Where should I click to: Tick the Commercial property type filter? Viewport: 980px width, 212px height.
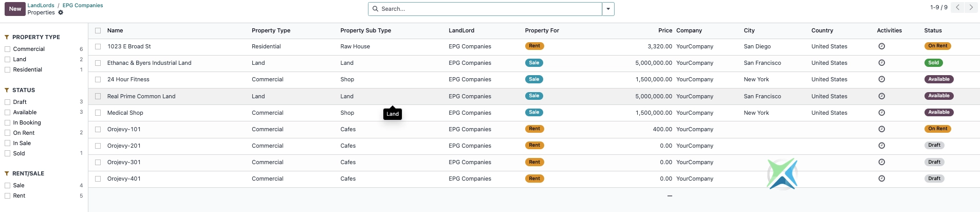8,49
